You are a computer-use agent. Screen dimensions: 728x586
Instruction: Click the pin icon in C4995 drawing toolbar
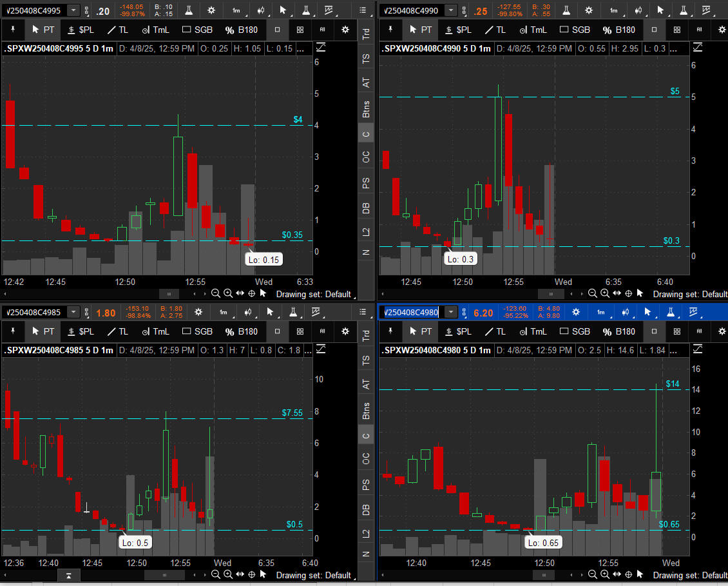tap(13, 30)
